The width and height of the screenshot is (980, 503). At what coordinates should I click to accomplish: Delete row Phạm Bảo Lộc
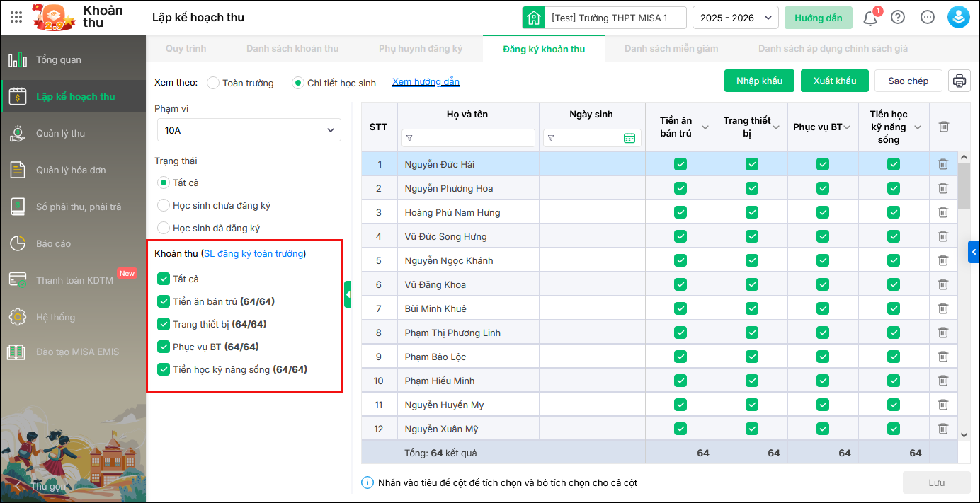point(943,357)
